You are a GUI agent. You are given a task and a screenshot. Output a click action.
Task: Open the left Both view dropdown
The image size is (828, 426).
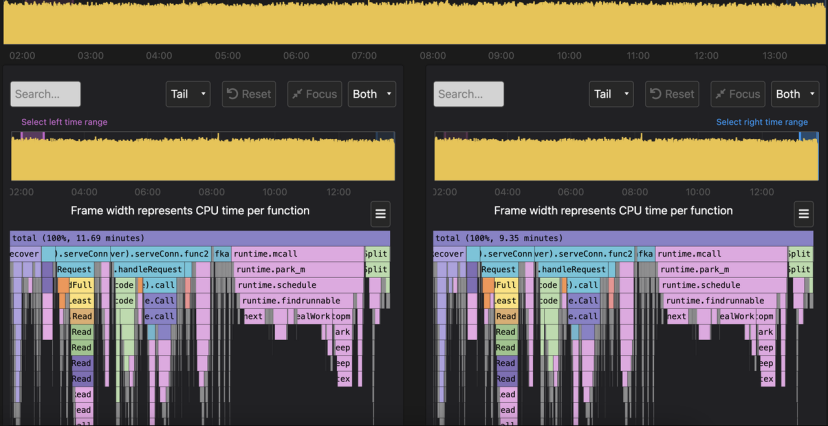(372, 94)
